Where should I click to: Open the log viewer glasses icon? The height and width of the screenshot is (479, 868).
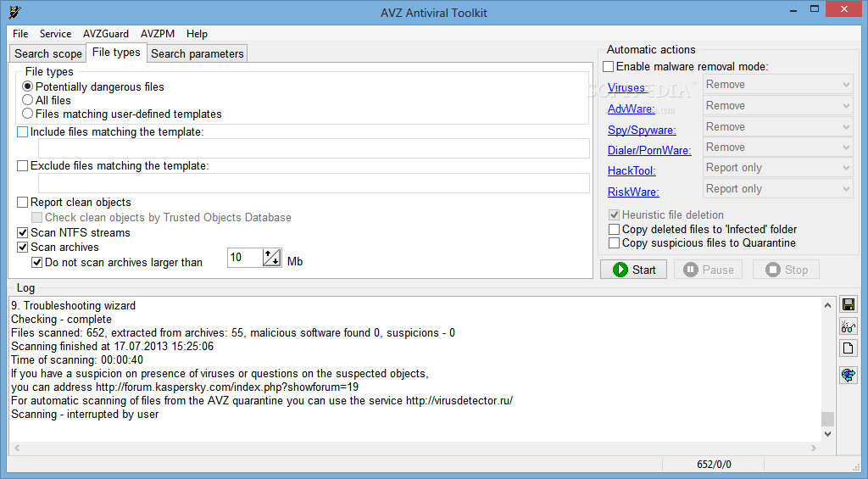click(x=848, y=326)
